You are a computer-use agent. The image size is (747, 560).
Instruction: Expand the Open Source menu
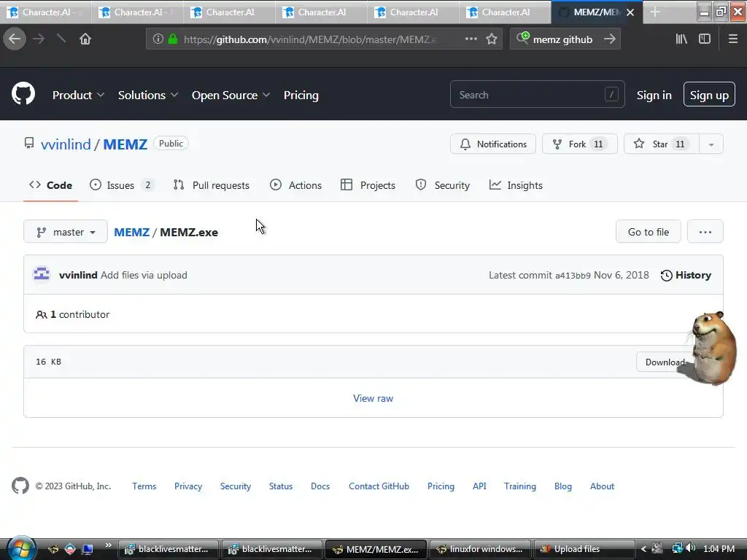click(231, 96)
